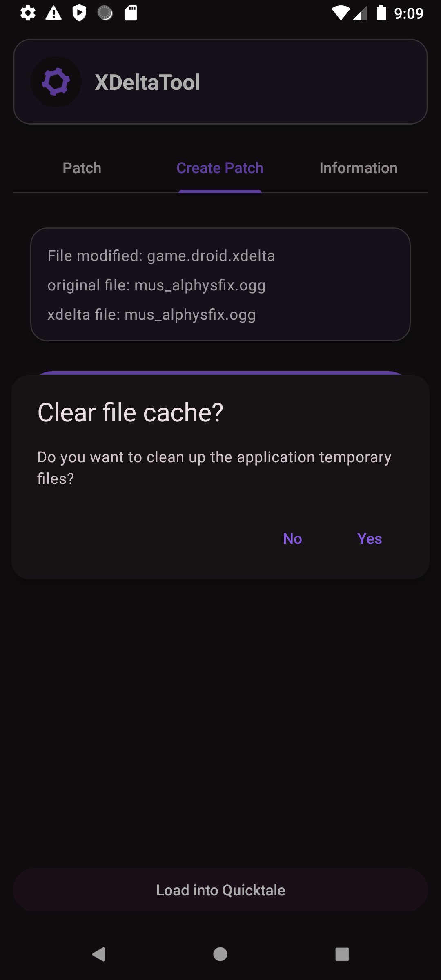
Task: Open recent apps square button
Action: (x=342, y=954)
